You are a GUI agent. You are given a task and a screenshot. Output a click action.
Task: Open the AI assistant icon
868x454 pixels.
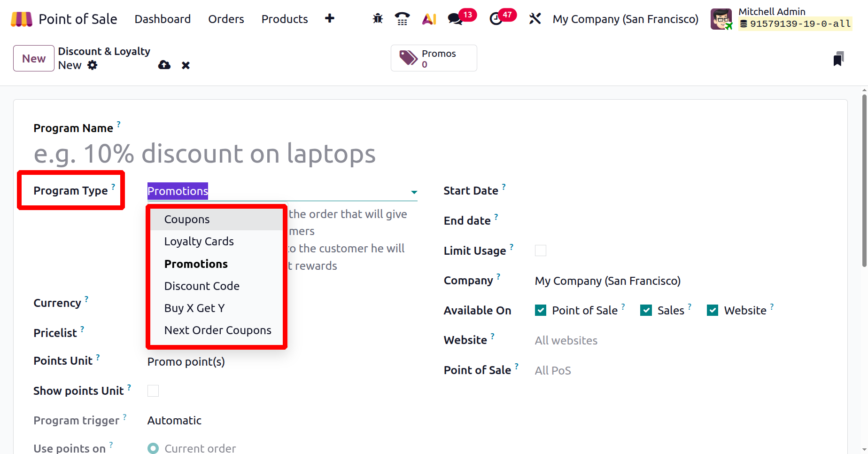tap(429, 19)
